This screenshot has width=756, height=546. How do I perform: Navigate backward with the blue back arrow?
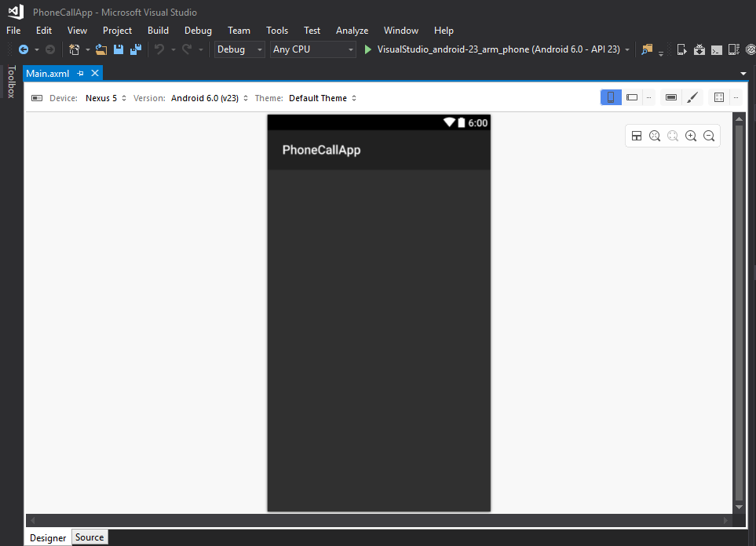click(x=23, y=49)
